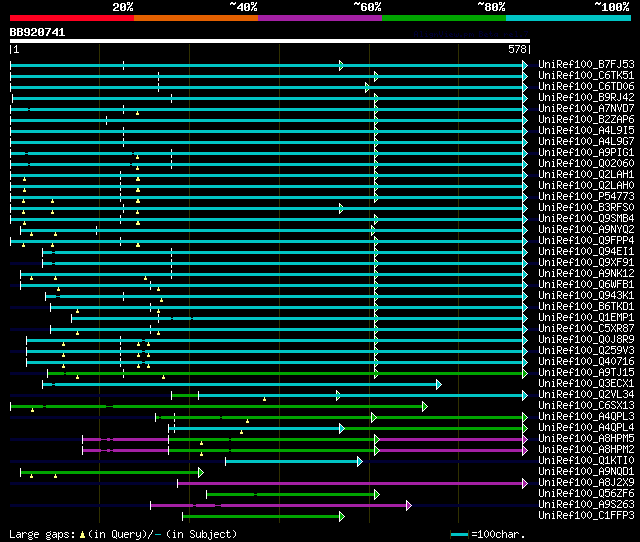
Task: Click hit label UniRef100_Q943K1
Action: [586, 296]
